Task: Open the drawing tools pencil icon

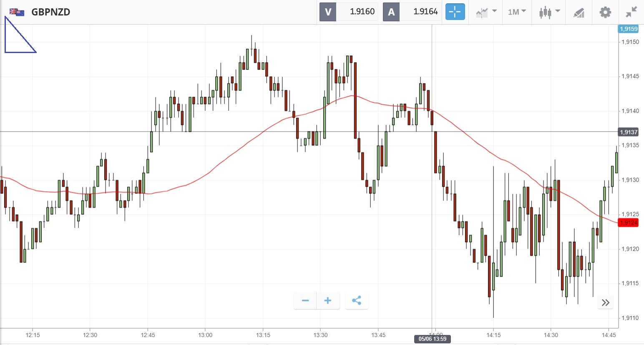Action: tap(579, 12)
